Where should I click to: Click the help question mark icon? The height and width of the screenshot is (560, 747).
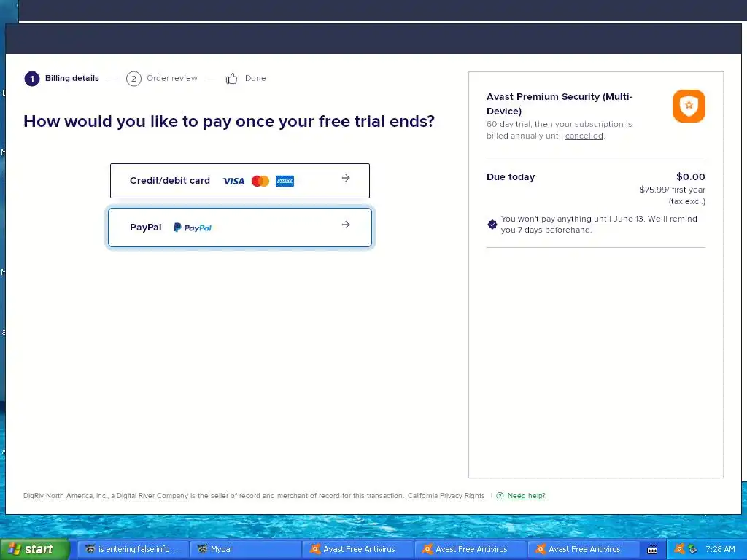(500, 496)
